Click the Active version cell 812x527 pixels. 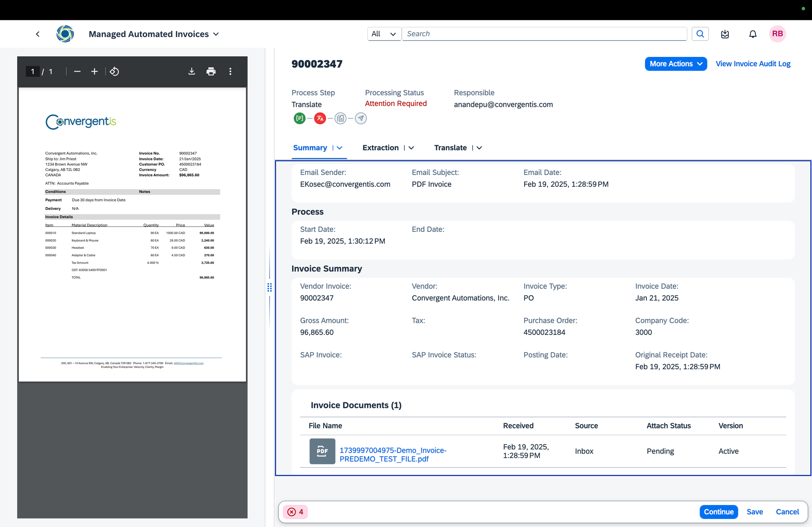pyautogui.click(x=728, y=451)
